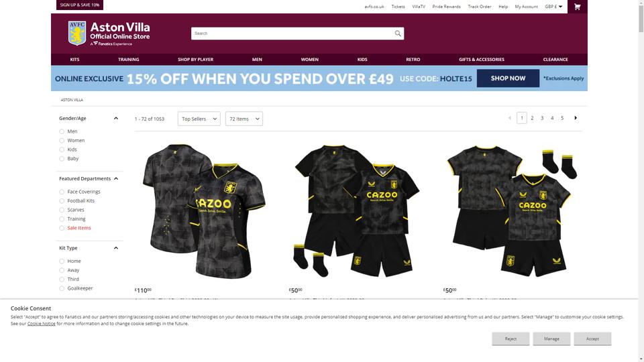The image size is (644, 362).
Task: Collapse the Kit Type filter chevron
Action: (116, 248)
